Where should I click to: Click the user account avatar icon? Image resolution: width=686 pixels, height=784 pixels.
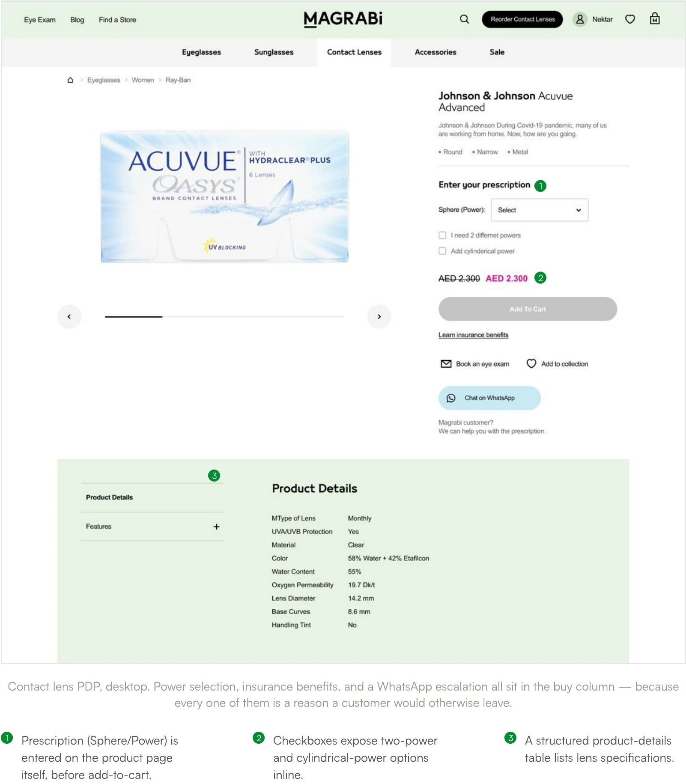click(x=580, y=19)
